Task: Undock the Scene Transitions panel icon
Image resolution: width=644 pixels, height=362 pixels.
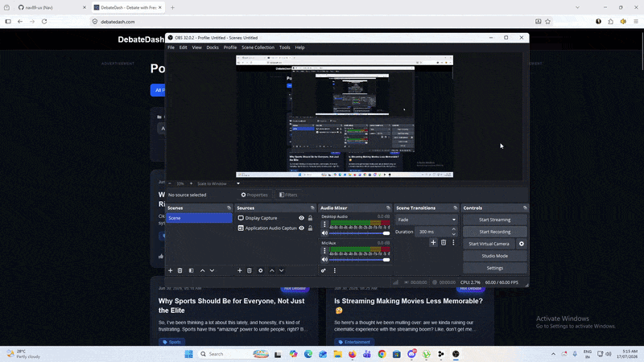Action: click(455, 208)
